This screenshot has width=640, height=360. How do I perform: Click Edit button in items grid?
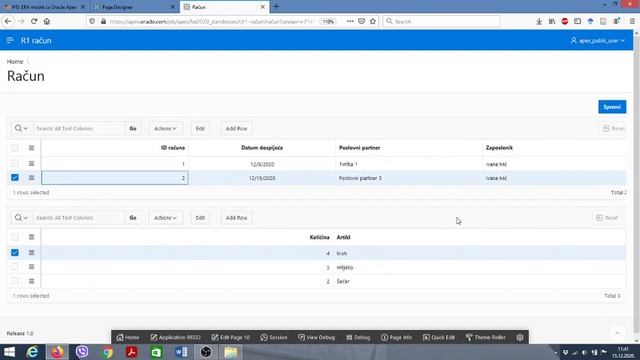click(200, 218)
